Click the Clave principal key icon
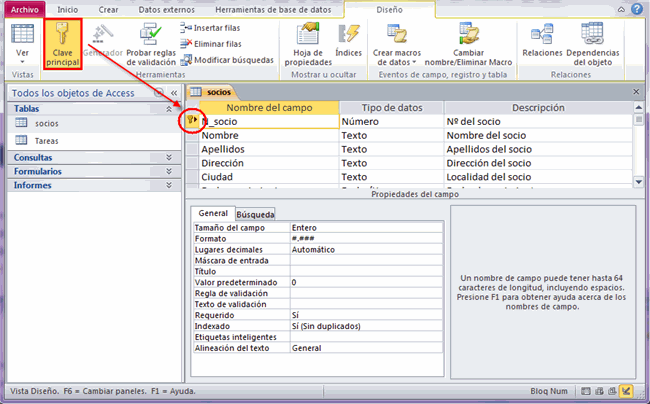Image resolution: width=650 pixels, height=404 pixels. coord(62,39)
